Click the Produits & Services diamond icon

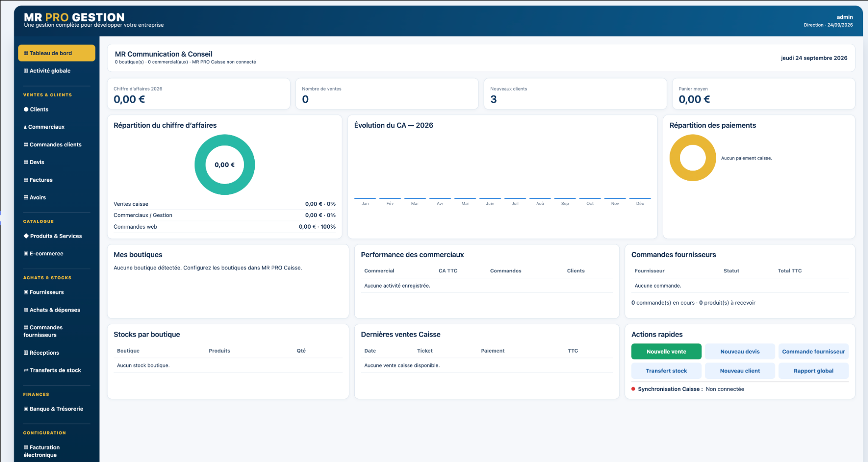pyautogui.click(x=26, y=236)
